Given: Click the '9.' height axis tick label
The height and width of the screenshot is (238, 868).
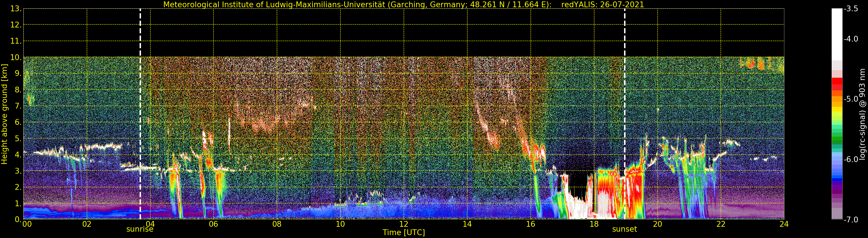Looking at the screenshot, I should 18,74.
